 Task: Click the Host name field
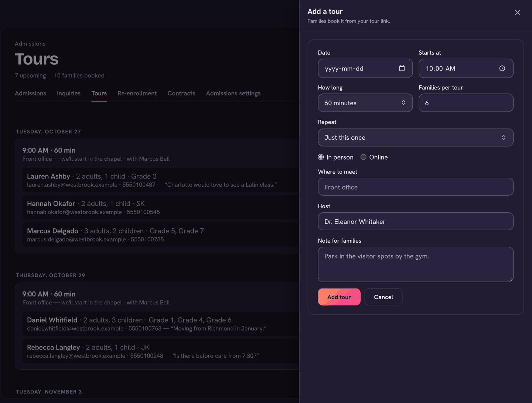pyautogui.click(x=416, y=221)
